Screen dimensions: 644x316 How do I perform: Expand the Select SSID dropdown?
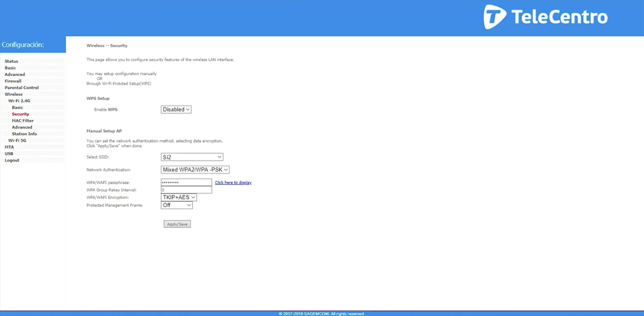(x=192, y=157)
